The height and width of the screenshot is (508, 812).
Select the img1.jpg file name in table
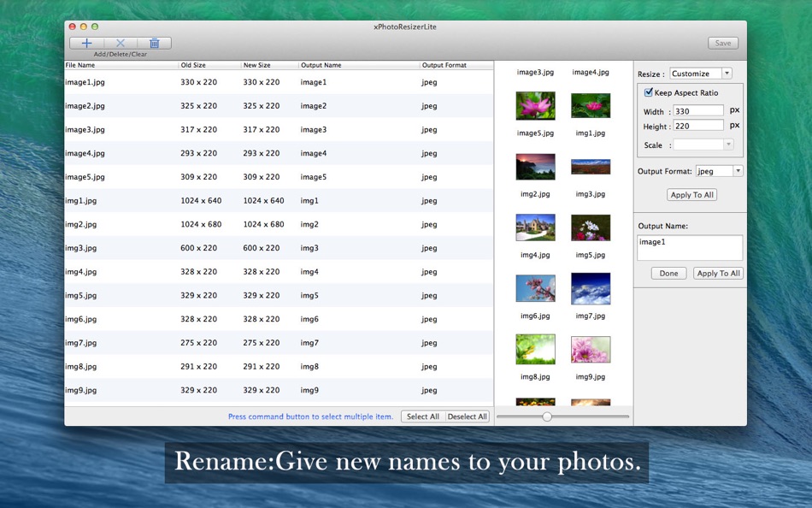[81, 201]
